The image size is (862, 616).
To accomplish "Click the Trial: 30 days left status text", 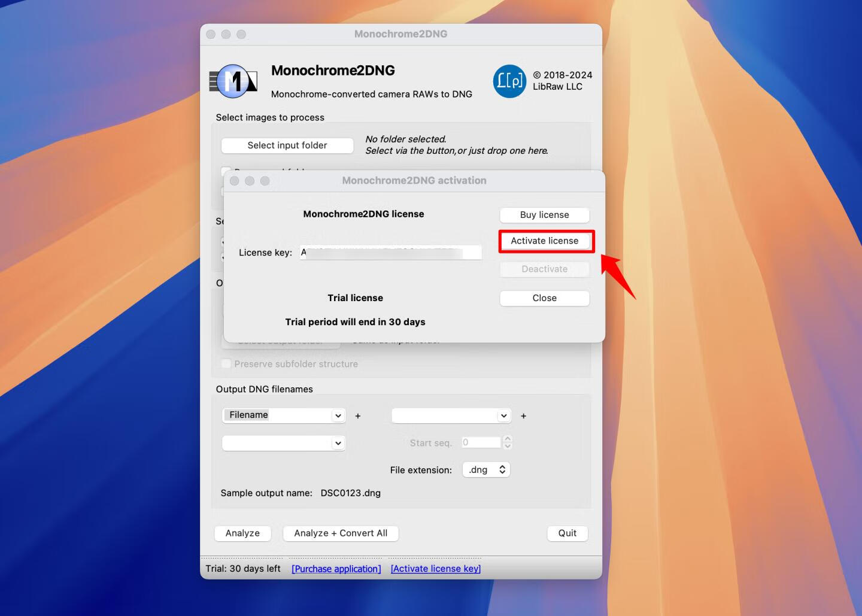I will point(243,569).
